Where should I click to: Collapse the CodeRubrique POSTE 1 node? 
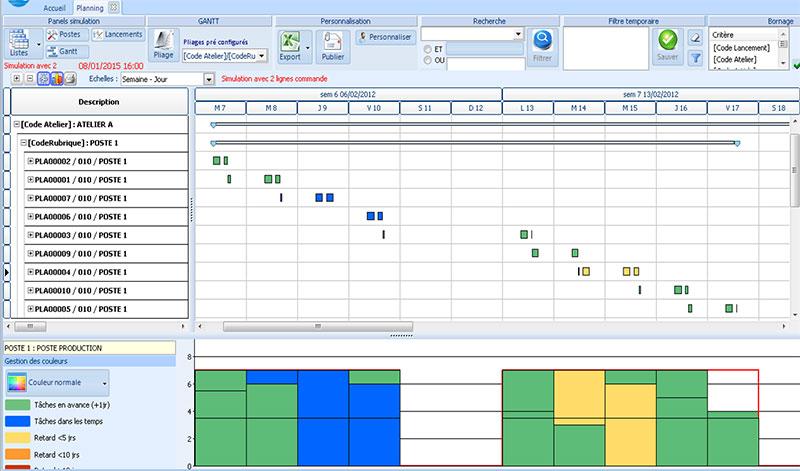[23, 143]
